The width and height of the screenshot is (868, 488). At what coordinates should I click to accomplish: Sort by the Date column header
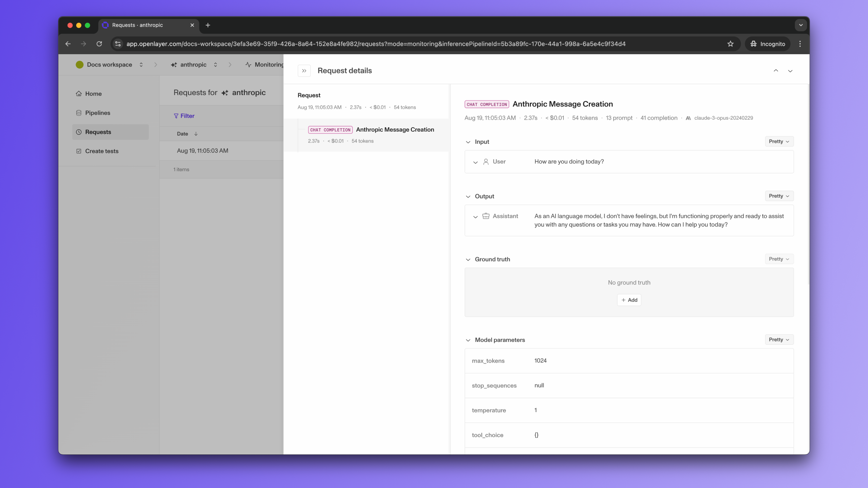[187, 134]
